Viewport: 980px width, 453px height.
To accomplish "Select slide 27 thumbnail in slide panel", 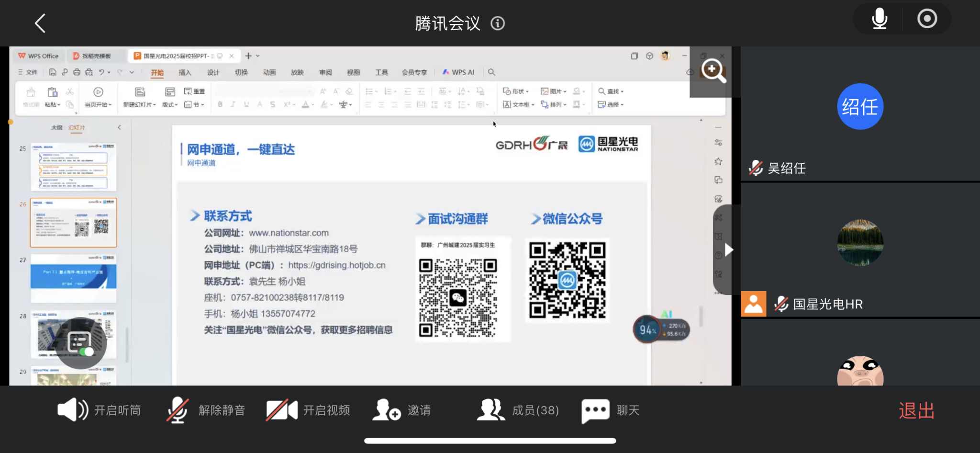I will [73, 278].
